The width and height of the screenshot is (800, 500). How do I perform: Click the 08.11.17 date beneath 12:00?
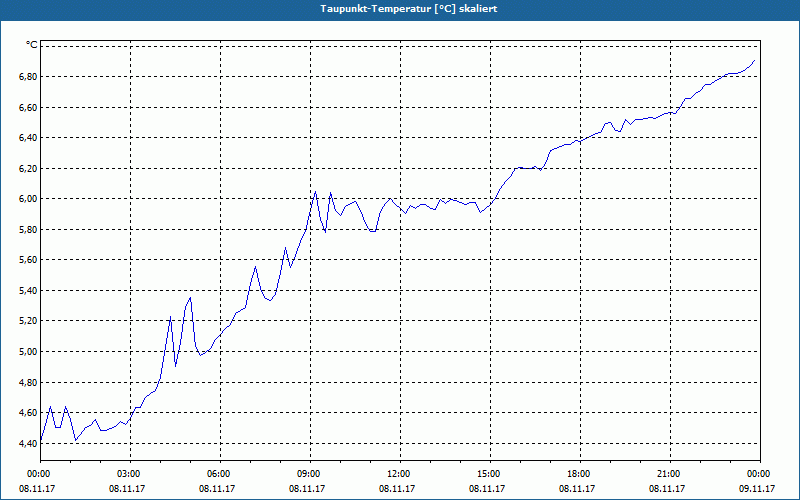pos(397,488)
